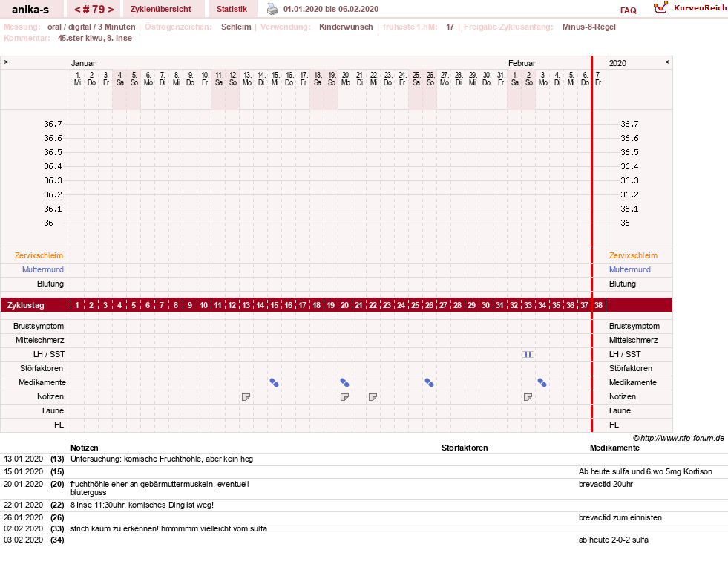Click the printer icon
The height and width of the screenshot is (576, 728).
[x=272, y=9]
